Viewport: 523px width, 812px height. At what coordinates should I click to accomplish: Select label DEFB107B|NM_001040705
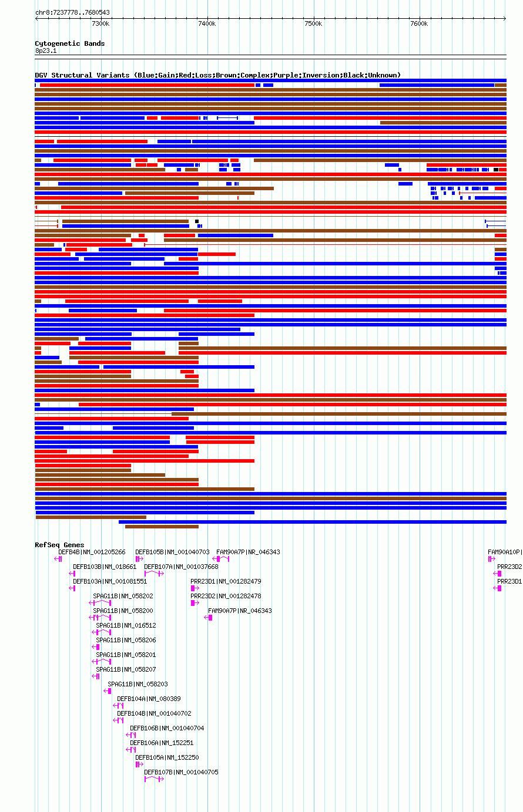click(181, 772)
